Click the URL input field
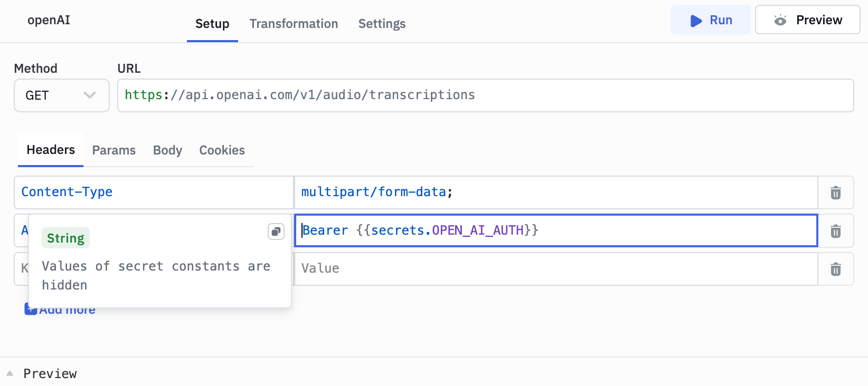Viewport: 868px width, 386px height. (x=485, y=95)
